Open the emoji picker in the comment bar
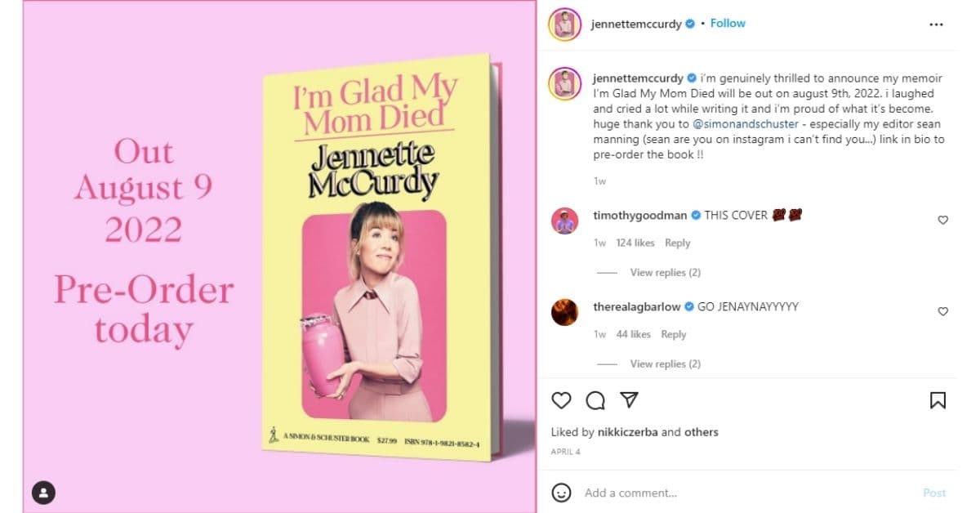Viewport: 980px width, 513px height. coord(561,493)
